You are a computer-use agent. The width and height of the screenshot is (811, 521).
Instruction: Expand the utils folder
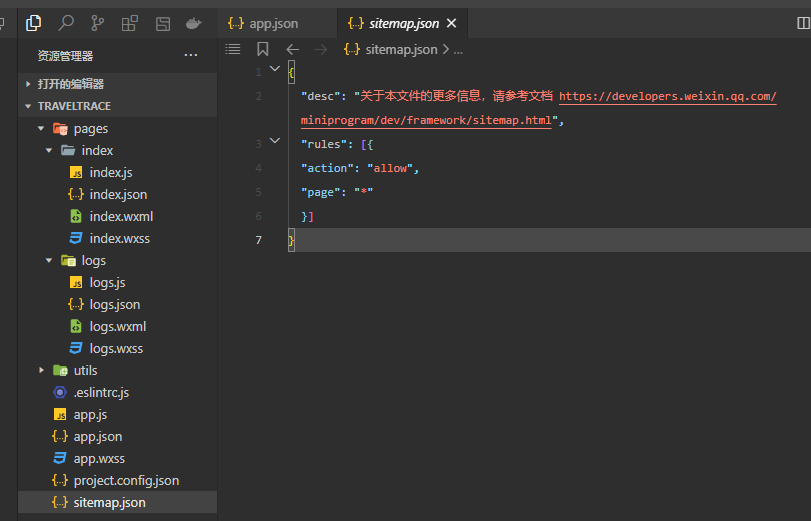(x=117, y=370)
